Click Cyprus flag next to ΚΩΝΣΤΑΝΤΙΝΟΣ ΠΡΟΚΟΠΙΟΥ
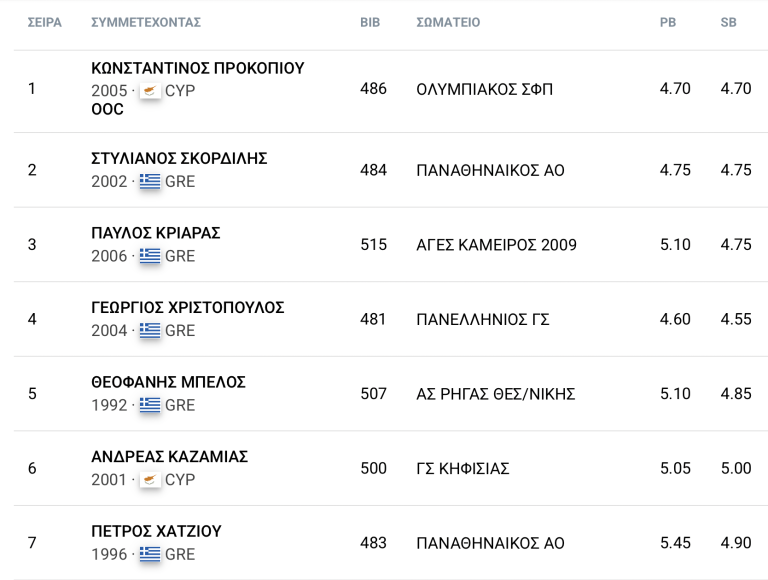The height and width of the screenshot is (580, 768). [x=150, y=91]
